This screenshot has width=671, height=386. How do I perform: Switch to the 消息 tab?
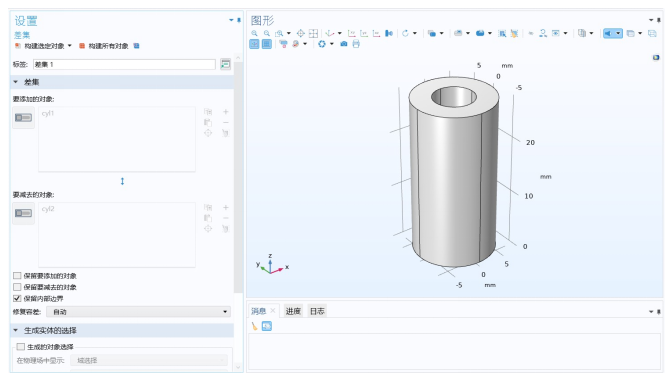[258, 311]
